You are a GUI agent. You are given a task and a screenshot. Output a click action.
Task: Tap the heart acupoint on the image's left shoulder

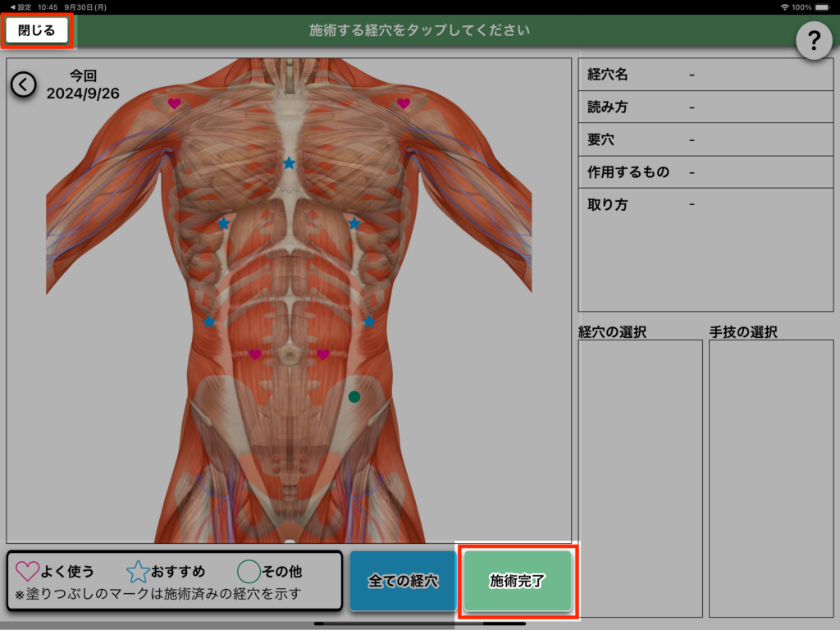[175, 103]
